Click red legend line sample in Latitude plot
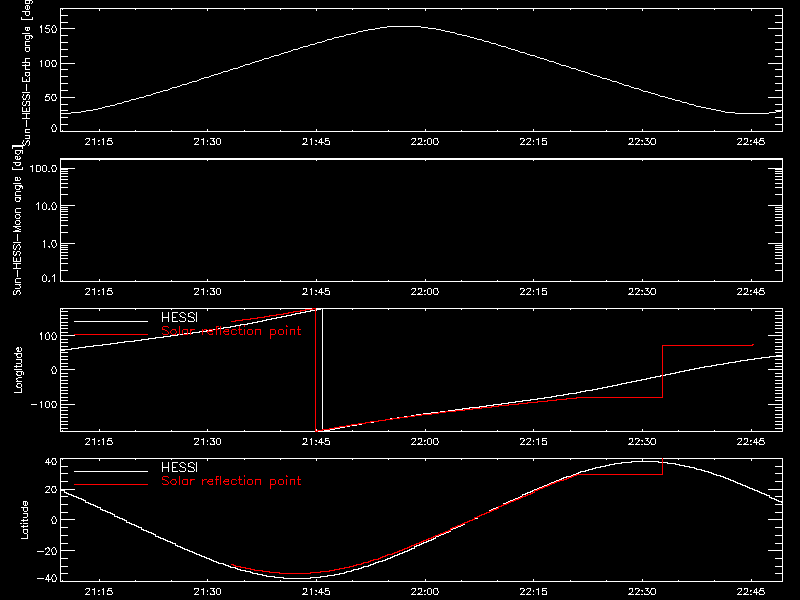The width and height of the screenshot is (800, 600). [x=111, y=484]
